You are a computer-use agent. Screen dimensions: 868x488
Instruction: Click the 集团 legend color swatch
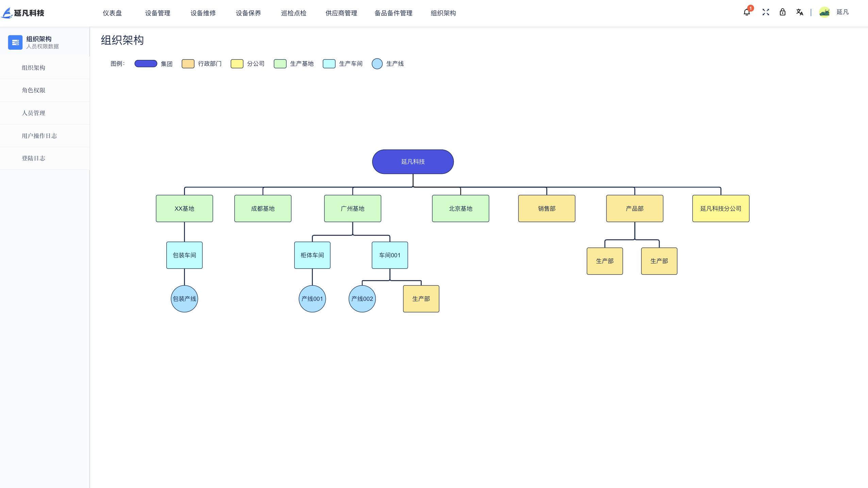[x=146, y=64]
